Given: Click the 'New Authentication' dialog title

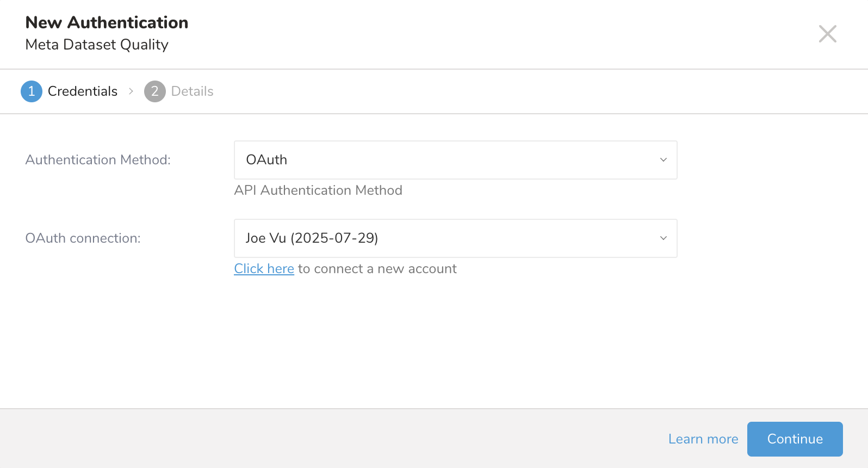Looking at the screenshot, I should (x=107, y=22).
